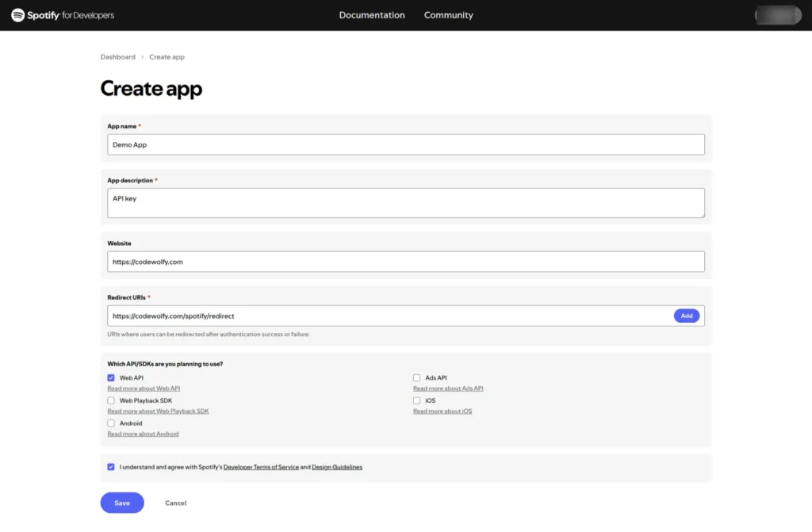
Task: Open Read more about Web API
Action: [x=144, y=388]
